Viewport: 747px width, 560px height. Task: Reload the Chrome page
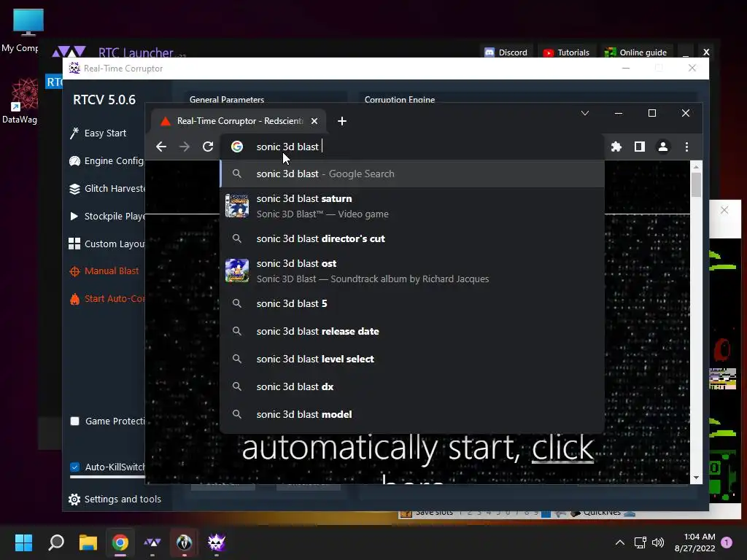pos(208,147)
